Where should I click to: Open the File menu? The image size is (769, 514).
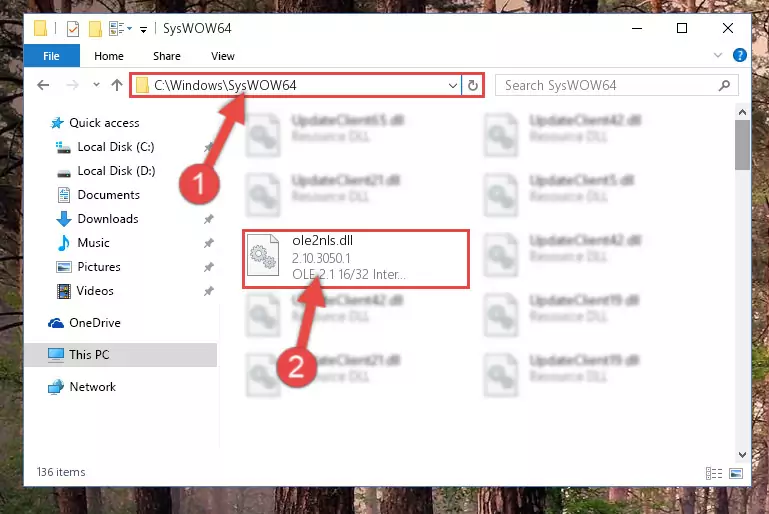[51, 56]
